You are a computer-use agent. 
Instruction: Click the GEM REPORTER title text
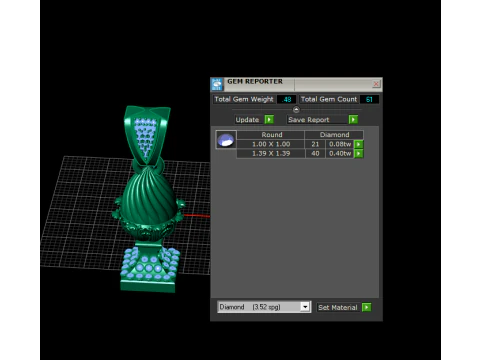(255, 81)
